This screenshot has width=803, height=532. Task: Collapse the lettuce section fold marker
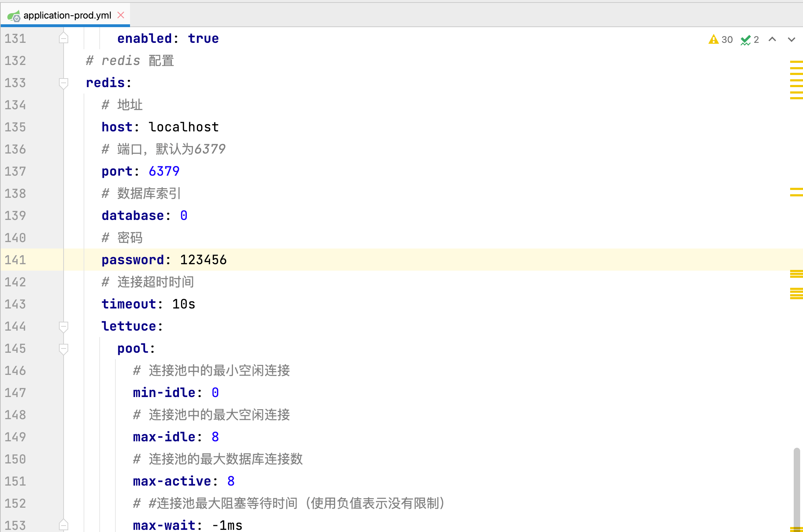[64, 327]
